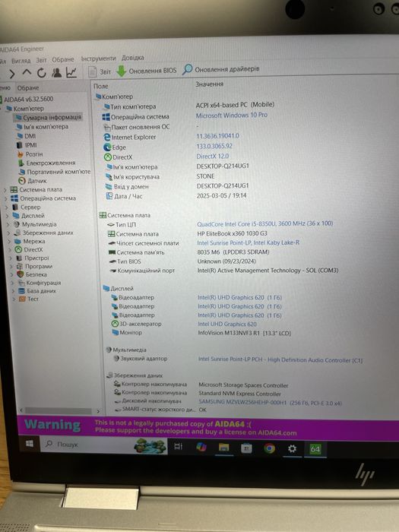Select Ім'я комп'ютера in sidebar tree
Viewport: 399px width, 532px height.
click(43, 127)
